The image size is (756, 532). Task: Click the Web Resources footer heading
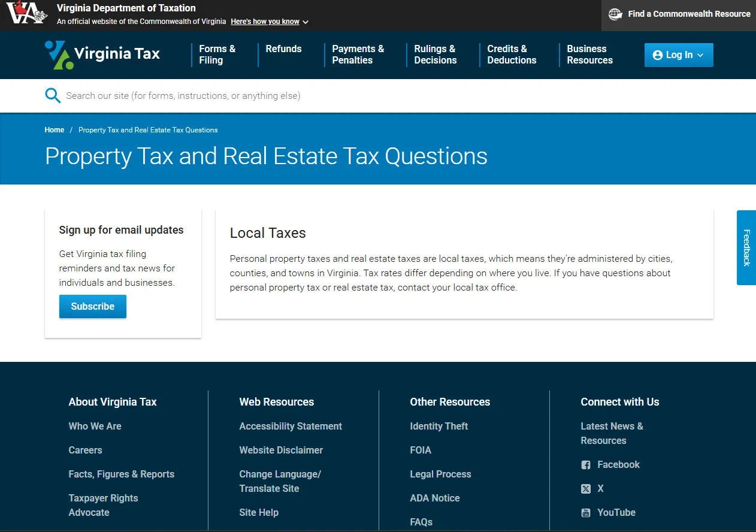(277, 402)
